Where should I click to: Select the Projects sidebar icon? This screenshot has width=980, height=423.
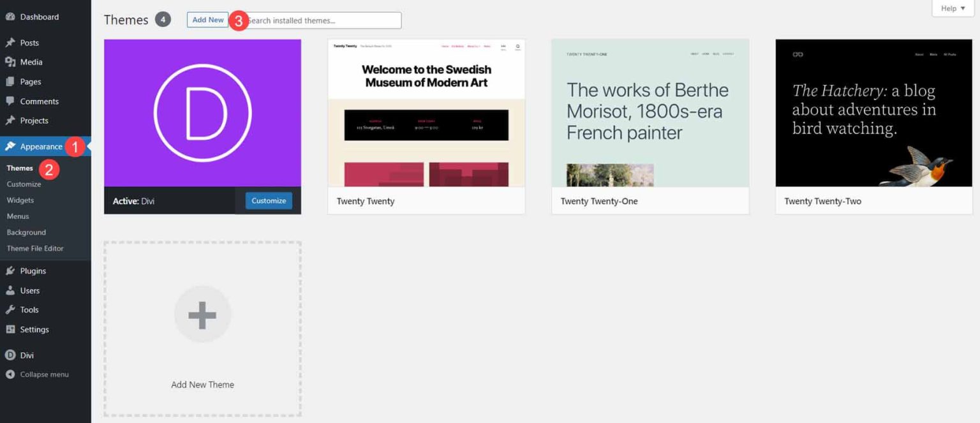tap(10, 121)
